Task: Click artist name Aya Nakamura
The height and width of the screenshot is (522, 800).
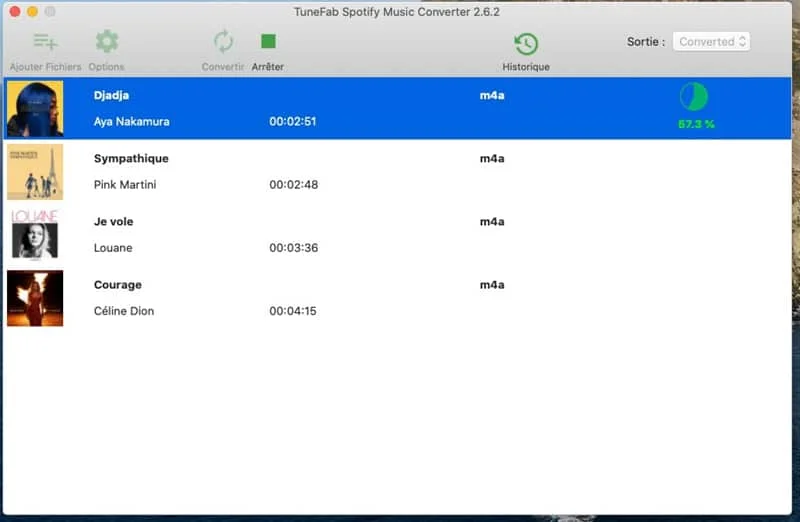Action: click(x=132, y=121)
